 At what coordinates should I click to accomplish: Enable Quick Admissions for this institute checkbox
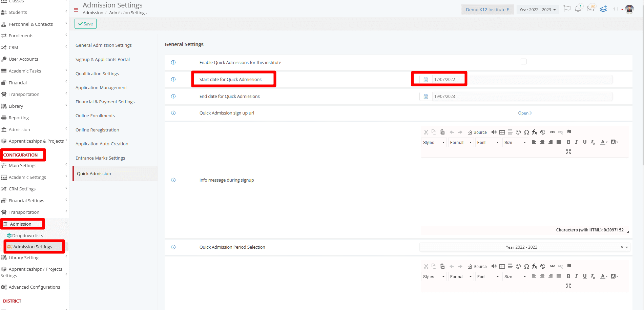[x=523, y=62]
